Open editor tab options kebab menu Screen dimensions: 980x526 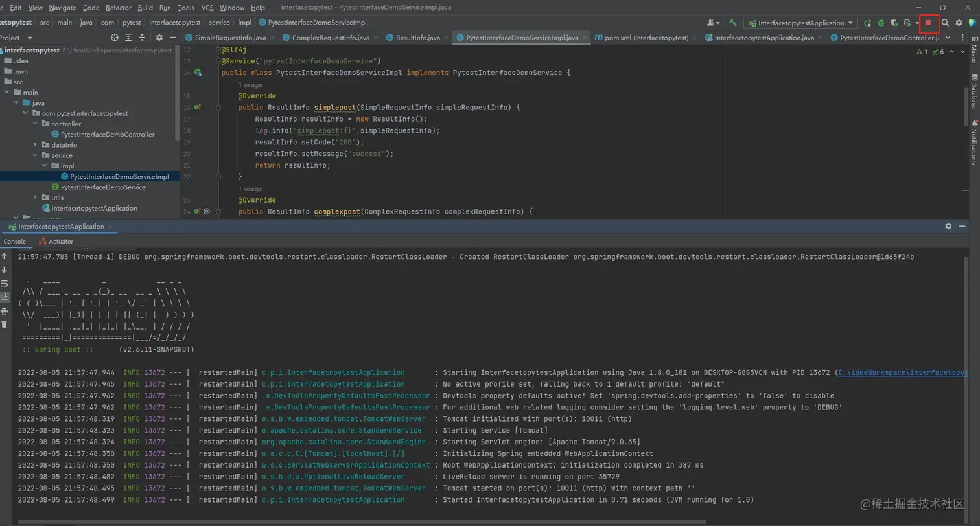click(x=962, y=38)
